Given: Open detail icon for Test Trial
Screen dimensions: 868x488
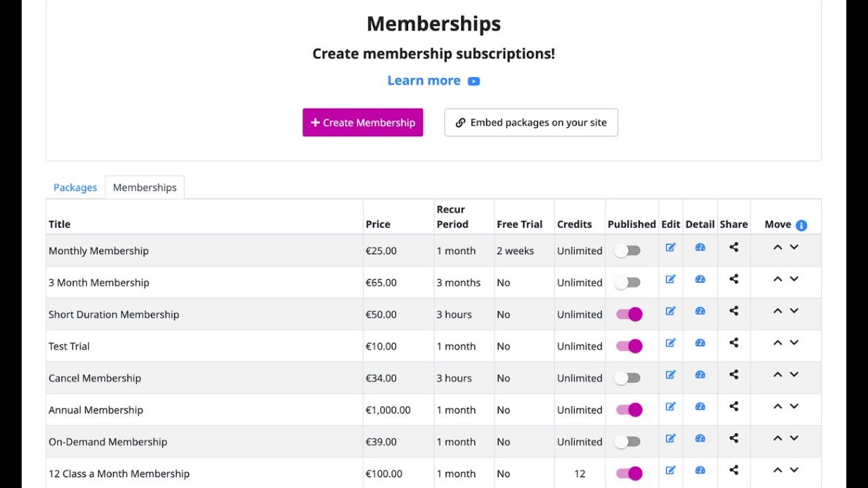Looking at the screenshot, I should (x=701, y=343).
